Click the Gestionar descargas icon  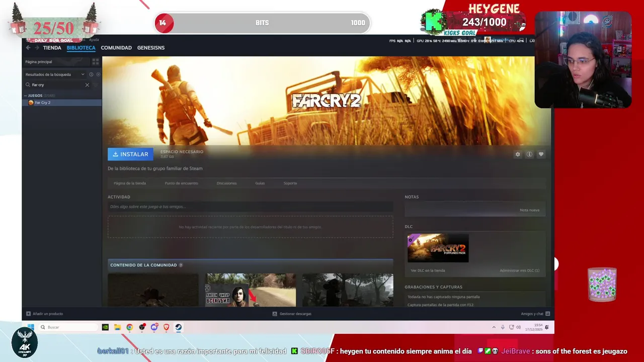tap(275, 314)
